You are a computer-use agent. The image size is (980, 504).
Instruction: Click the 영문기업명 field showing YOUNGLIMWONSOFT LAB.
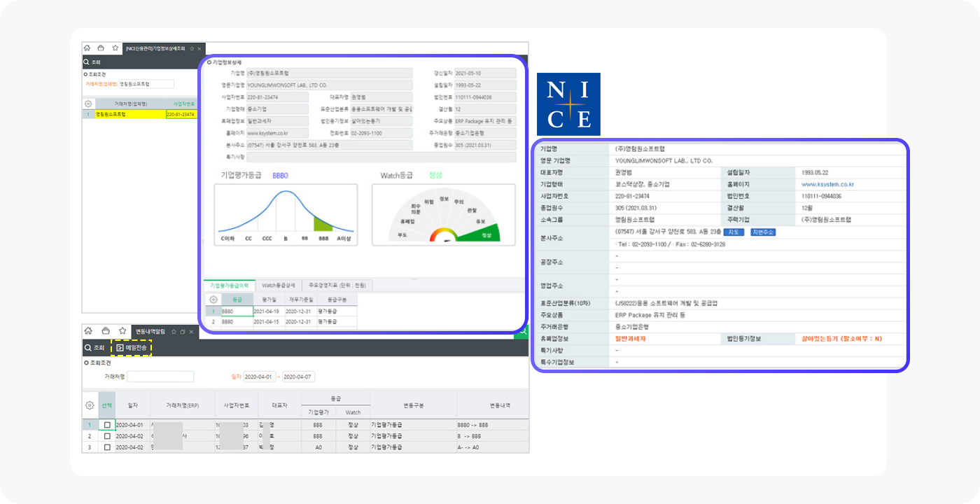pyautogui.click(x=329, y=85)
